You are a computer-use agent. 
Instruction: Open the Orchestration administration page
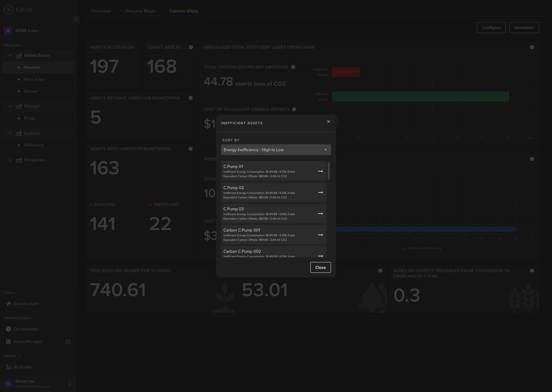pos(26,329)
